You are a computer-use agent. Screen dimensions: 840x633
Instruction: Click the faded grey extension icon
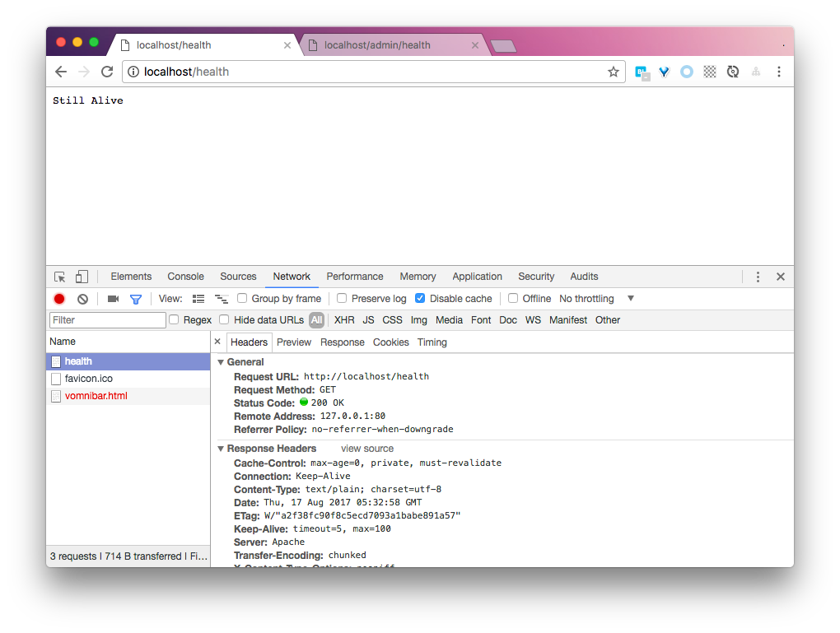pos(756,72)
